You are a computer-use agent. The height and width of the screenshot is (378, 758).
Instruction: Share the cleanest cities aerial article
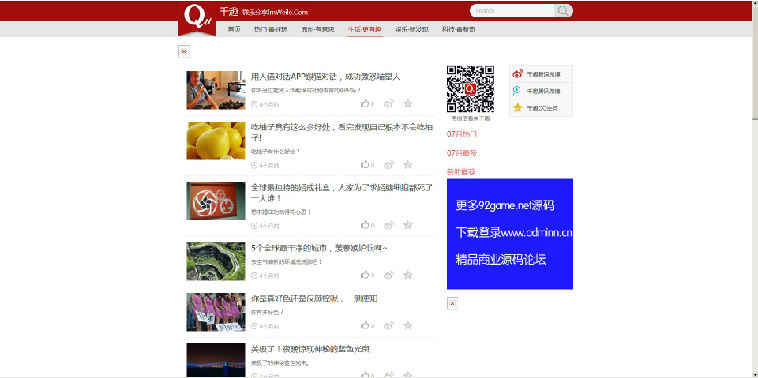pos(388,275)
